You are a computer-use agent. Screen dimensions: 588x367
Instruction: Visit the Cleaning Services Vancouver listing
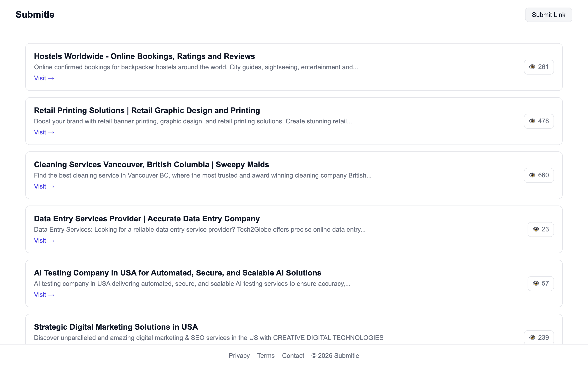click(44, 186)
